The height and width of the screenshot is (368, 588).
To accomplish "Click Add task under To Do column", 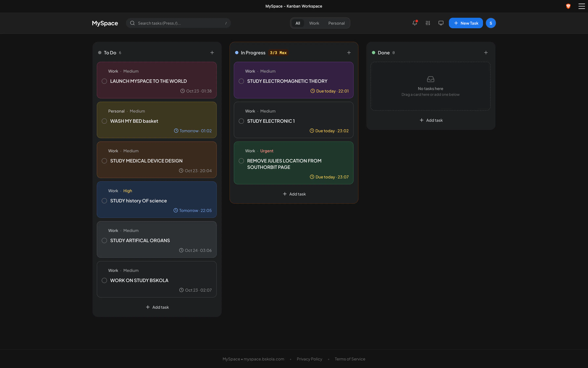I will [157, 307].
